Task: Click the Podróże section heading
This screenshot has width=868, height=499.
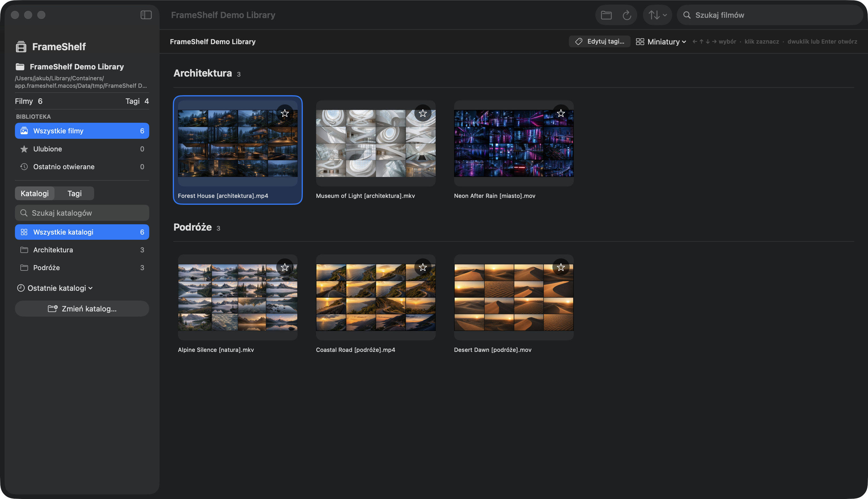Action: 192,227
